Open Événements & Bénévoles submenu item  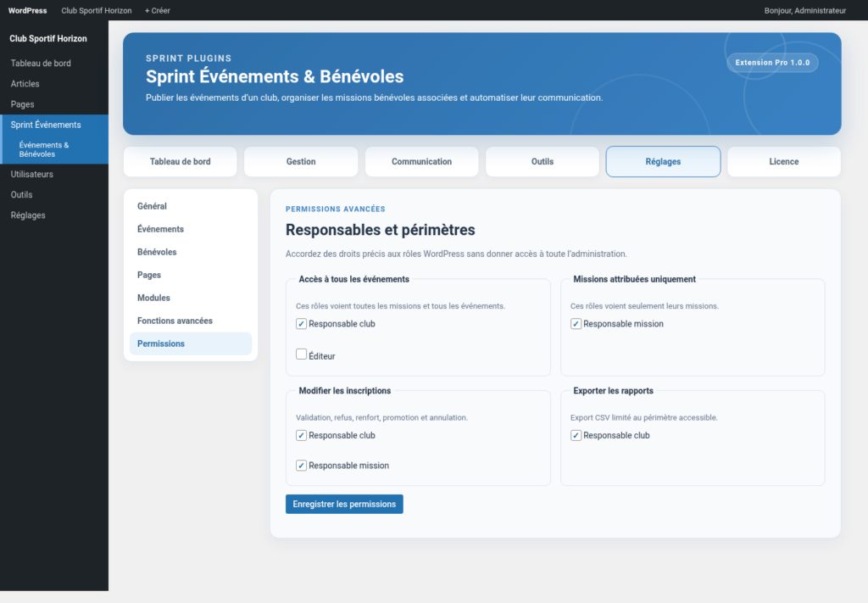click(x=54, y=149)
